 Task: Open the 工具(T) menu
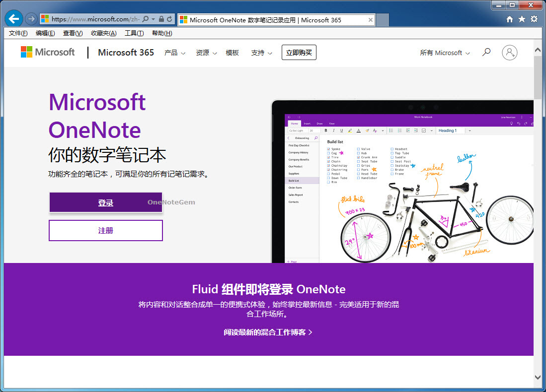pos(134,33)
